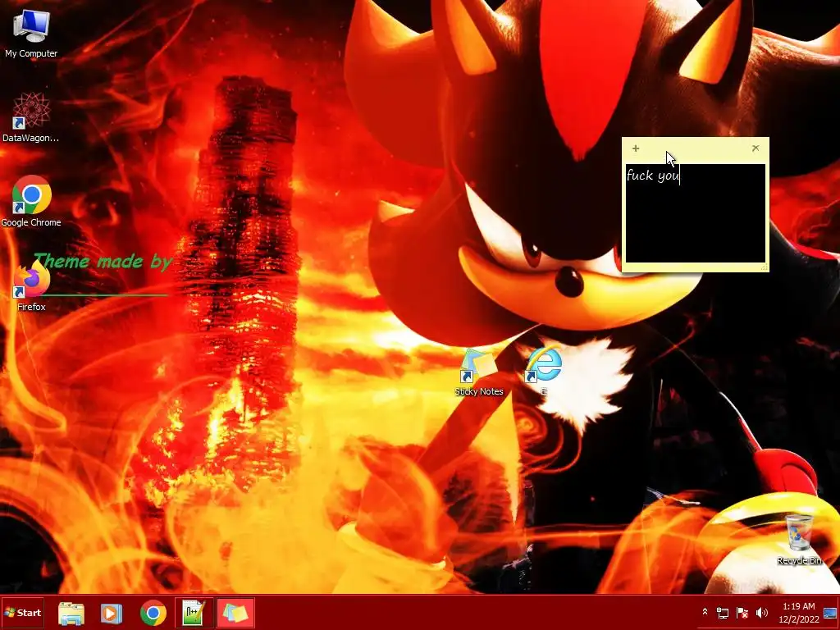The height and width of the screenshot is (630, 840).
Task: Open the DataWagon desktop shortcut
Action: coord(31,117)
